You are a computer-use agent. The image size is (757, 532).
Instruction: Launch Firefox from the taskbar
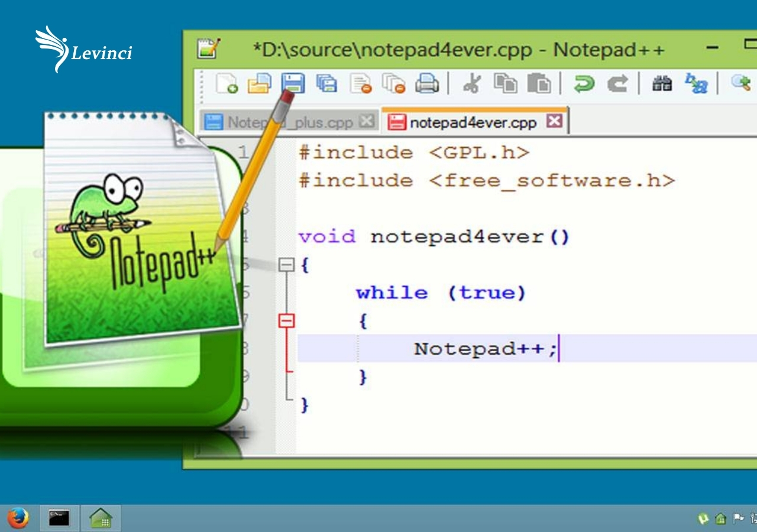tap(18, 517)
